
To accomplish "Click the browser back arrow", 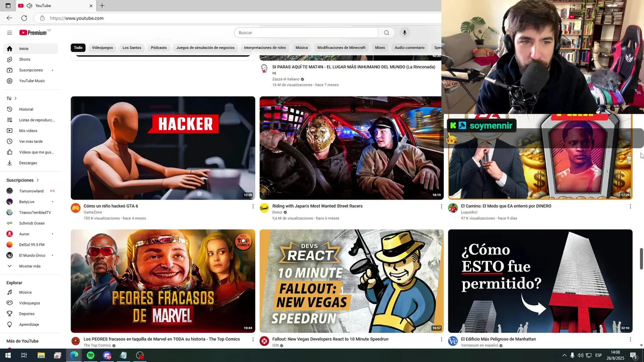I will [9, 18].
